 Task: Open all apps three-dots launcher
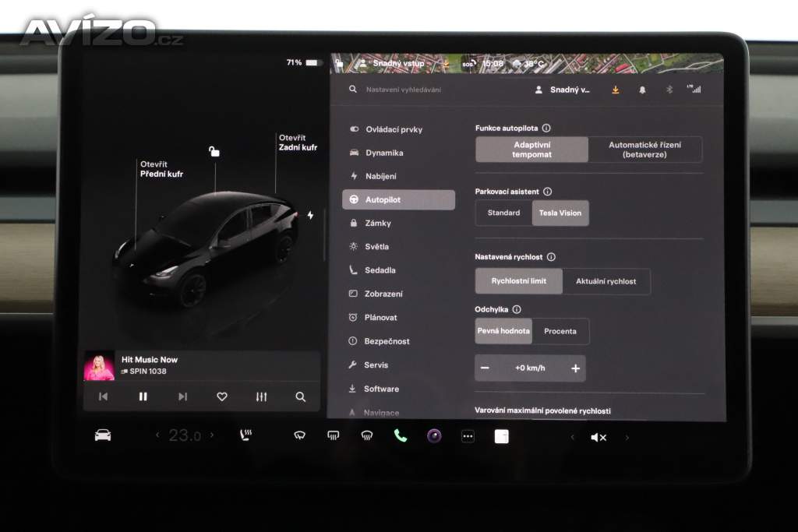[x=468, y=436]
